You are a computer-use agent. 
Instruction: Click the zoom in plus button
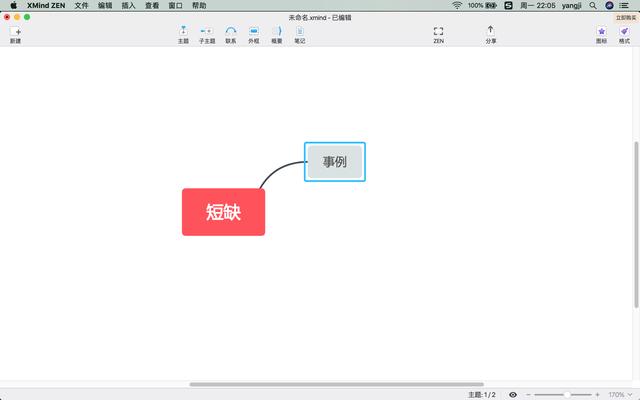click(598, 394)
